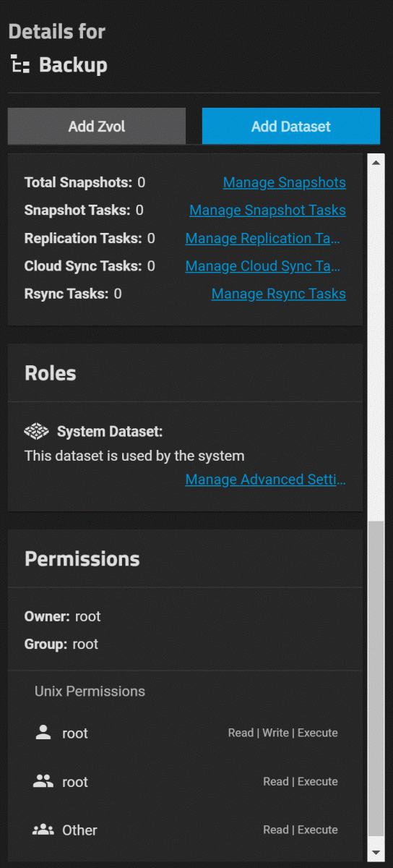Open the Manage Snapshots link
The height and width of the screenshot is (868, 393).
284,182
